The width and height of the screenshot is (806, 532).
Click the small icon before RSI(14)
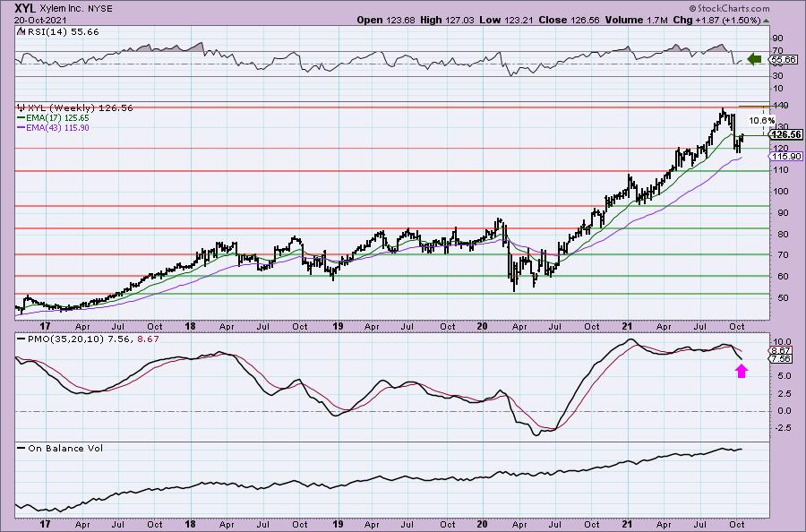(21, 31)
